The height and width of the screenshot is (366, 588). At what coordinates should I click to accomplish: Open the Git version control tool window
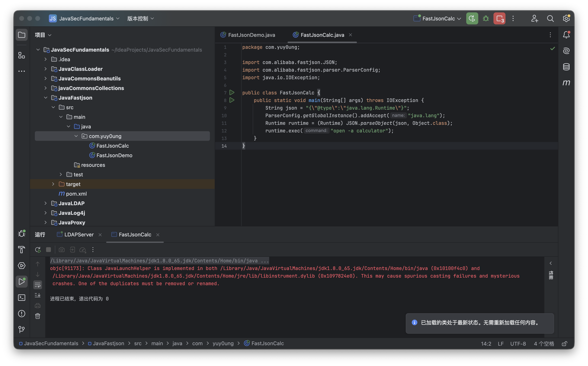tap(22, 329)
